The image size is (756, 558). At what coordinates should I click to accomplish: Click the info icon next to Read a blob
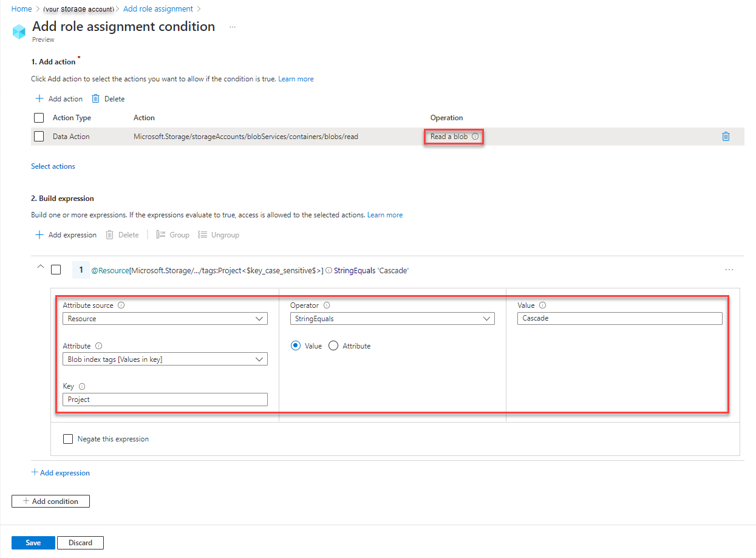(x=475, y=137)
